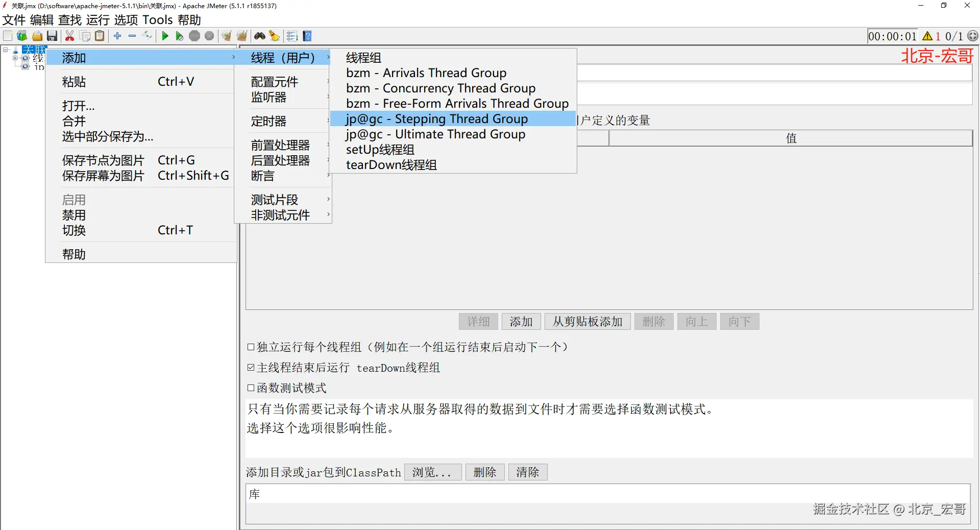Screen dimensions: 980x530
Task: Click the Toggle enable/disable toolbar icon
Action: pos(147,36)
